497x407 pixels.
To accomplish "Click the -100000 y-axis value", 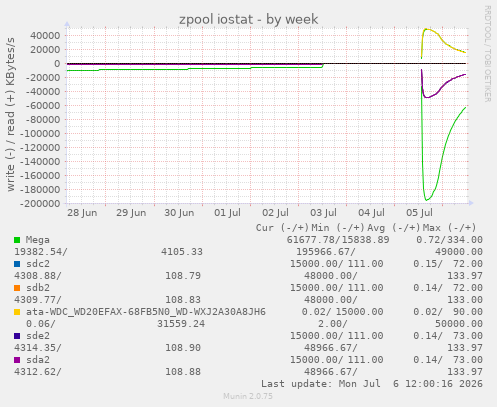I will pos(40,134).
